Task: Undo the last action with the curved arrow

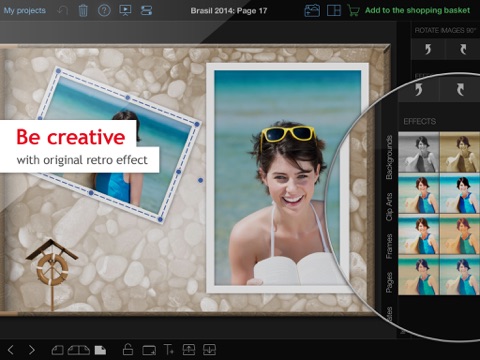Action: click(62, 11)
